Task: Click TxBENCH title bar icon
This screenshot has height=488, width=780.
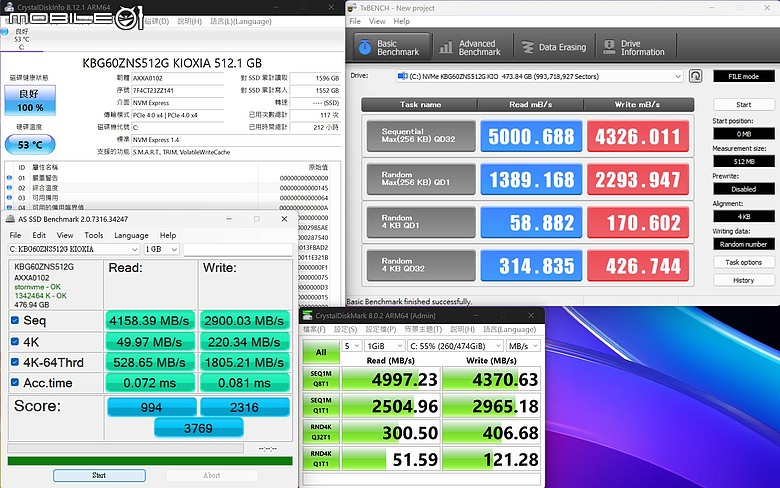Action: [352, 8]
